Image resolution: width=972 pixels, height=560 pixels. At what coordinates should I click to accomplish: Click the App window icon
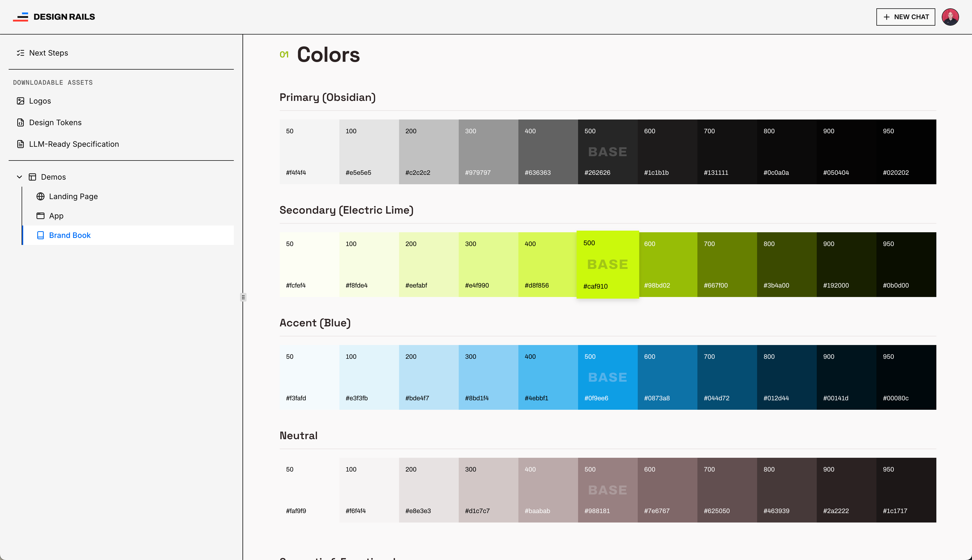coord(40,216)
